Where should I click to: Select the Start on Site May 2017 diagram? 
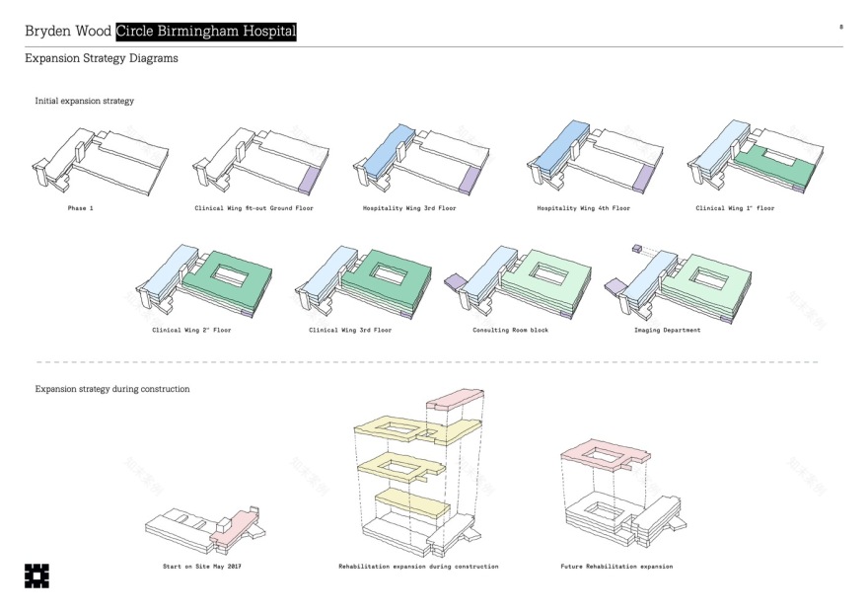(x=205, y=528)
